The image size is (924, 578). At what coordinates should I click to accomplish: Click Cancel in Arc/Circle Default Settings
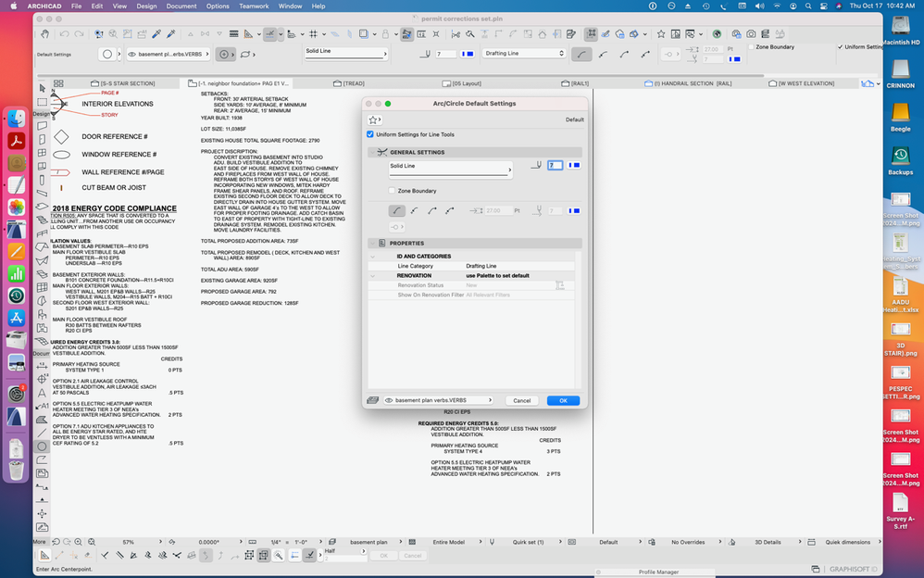[521, 400]
